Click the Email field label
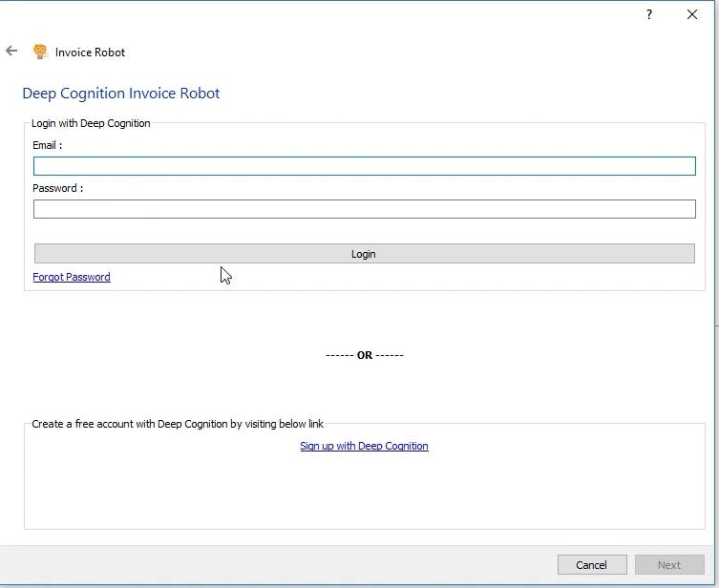Image resolution: width=719 pixels, height=588 pixels. coord(47,145)
